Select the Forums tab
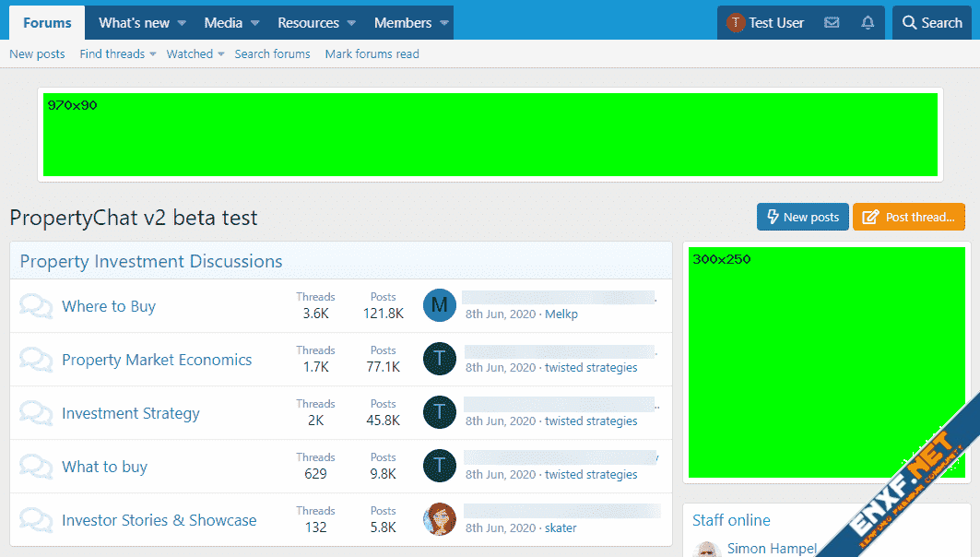The height and width of the screenshot is (557, 980). pyautogui.click(x=47, y=23)
